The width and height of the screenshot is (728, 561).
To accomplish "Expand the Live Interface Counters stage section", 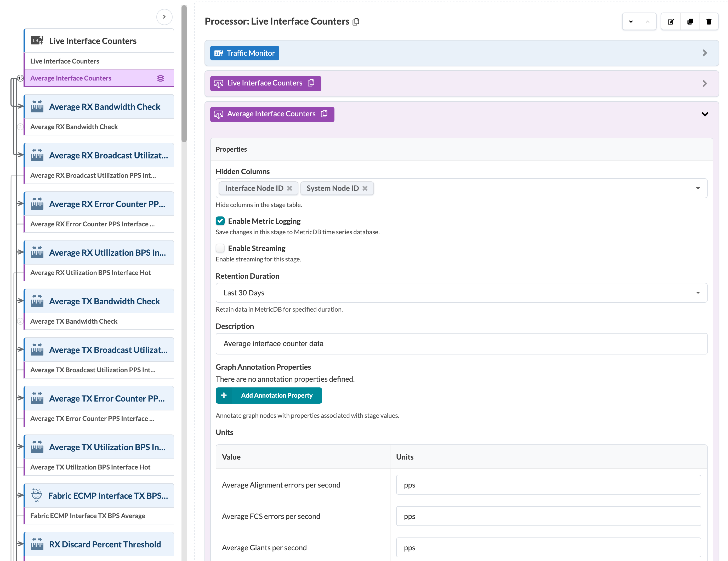I will 705,83.
